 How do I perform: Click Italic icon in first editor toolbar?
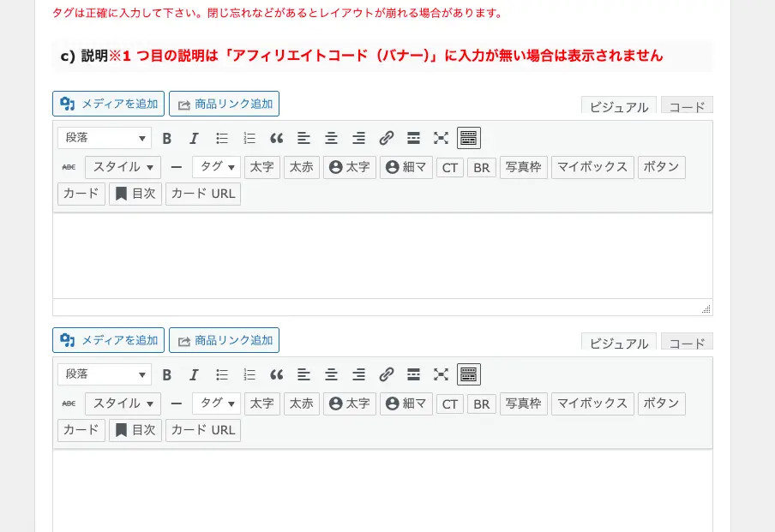pyautogui.click(x=195, y=138)
